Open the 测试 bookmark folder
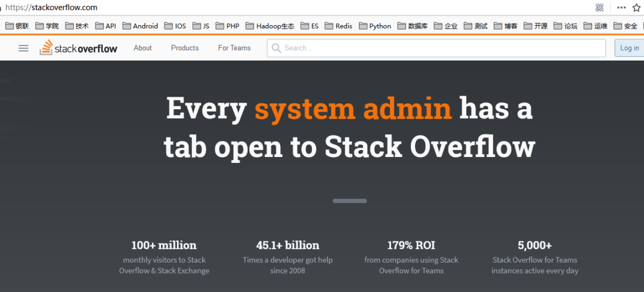This screenshot has width=644, height=292. click(476, 26)
